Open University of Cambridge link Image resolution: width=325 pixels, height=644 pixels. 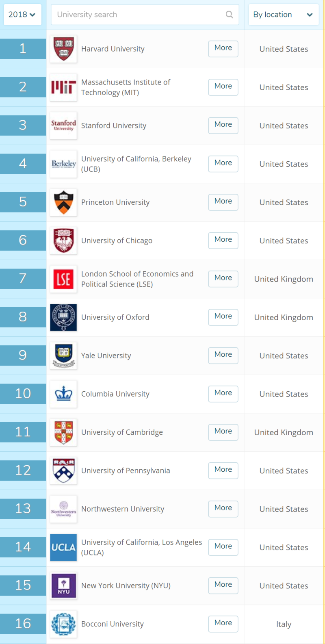122,432
